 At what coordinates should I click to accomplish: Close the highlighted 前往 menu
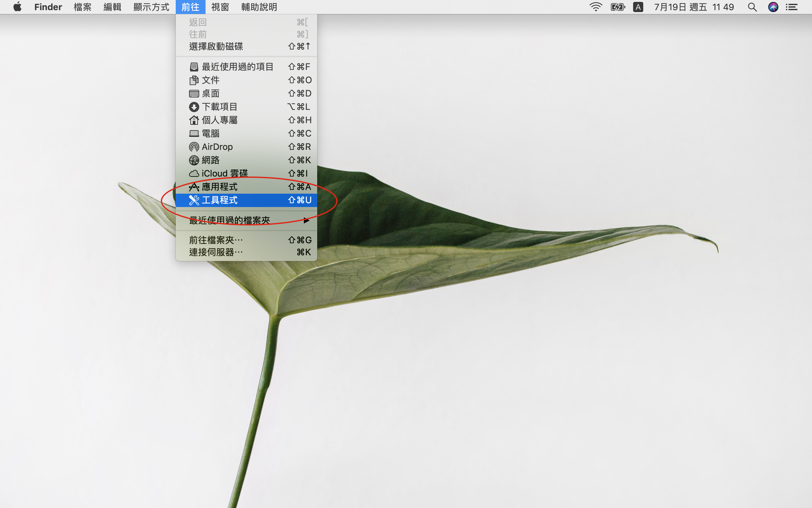190,7
